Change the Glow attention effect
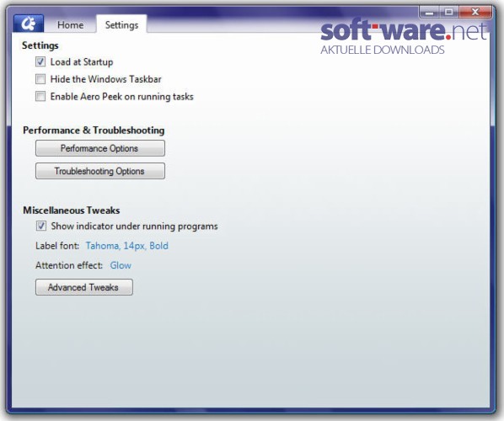 coord(121,265)
